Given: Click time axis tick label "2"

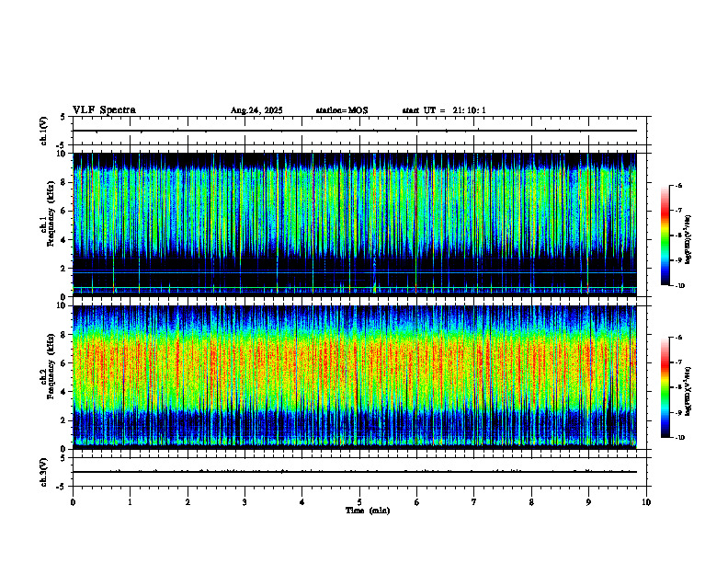Looking at the screenshot, I should (188, 502).
